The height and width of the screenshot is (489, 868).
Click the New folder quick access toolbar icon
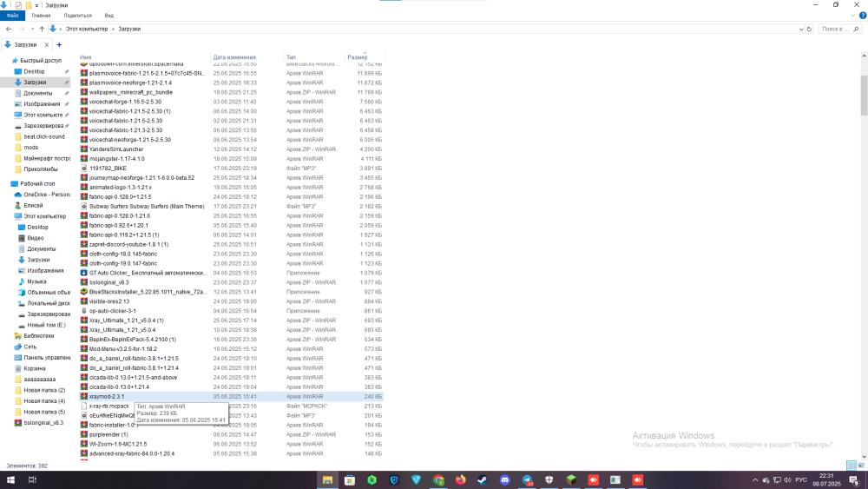[x=29, y=5]
